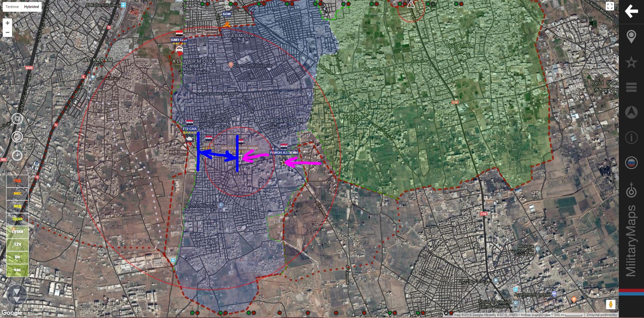This screenshot has height=318, width=644.
Task: Click the 'Т72 САА' tank marker
Action: (190, 138)
